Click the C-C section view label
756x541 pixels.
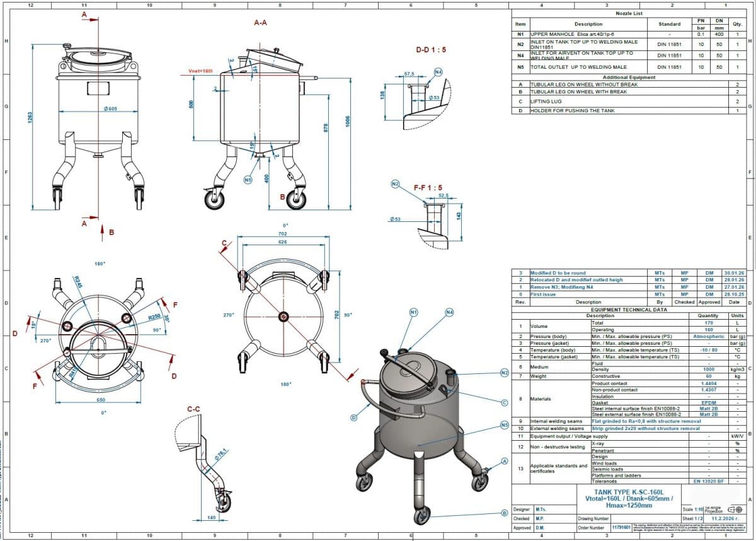click(194, 409)
